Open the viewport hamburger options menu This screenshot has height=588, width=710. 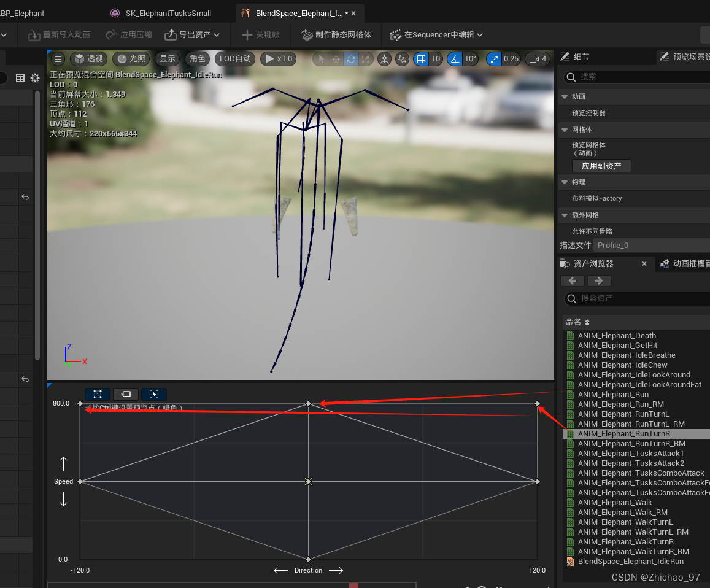(x=58, y=59)
